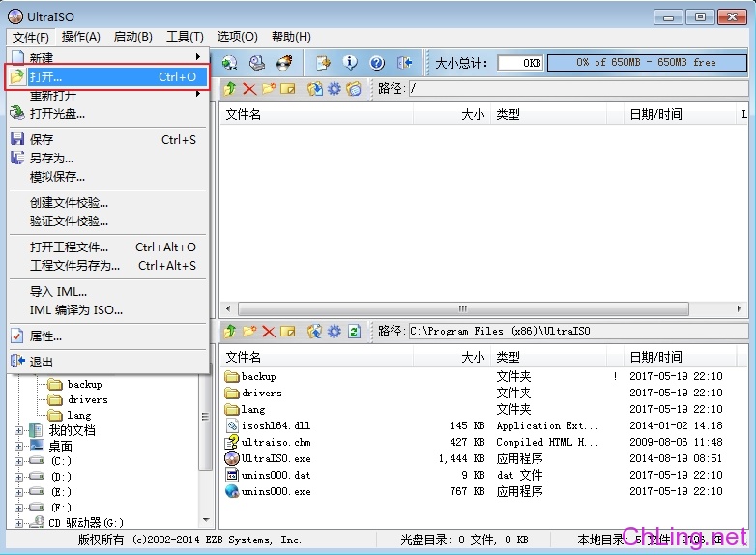Screen dimensions: 756x555
Task: Click the green refresh icon in local pane toolbar
Action: [355, 332]
